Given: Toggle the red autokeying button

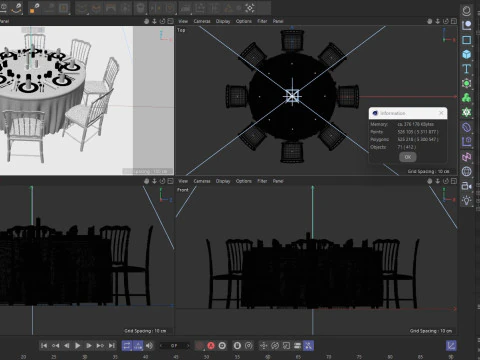Looking at the screenshot, I should 211,346.
